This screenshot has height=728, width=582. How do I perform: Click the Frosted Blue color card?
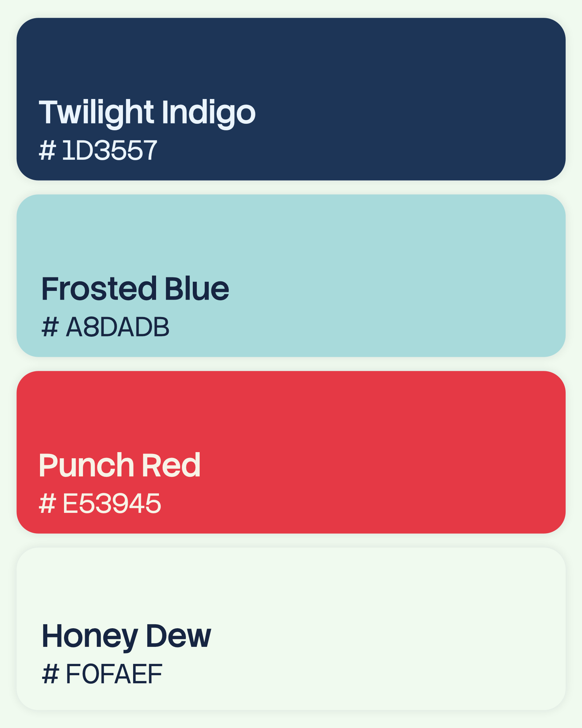click(x=291, y=276)
